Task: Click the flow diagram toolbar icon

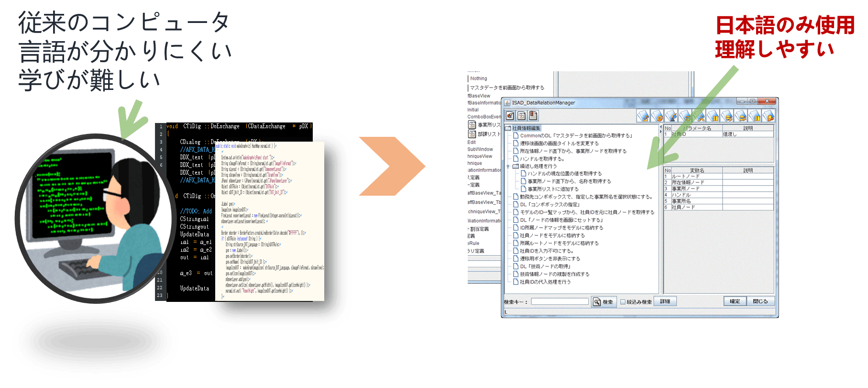Action: (521, 116)
